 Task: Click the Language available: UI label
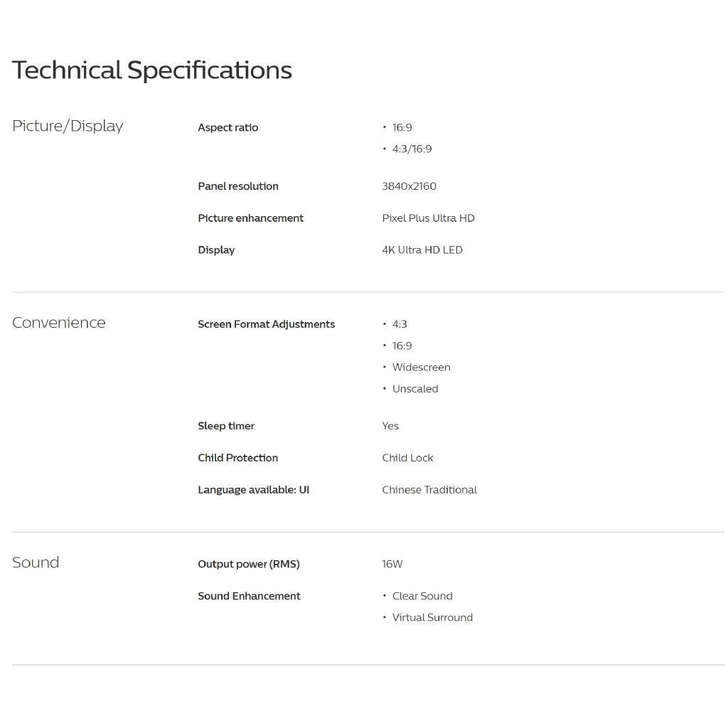click(253, 490)
